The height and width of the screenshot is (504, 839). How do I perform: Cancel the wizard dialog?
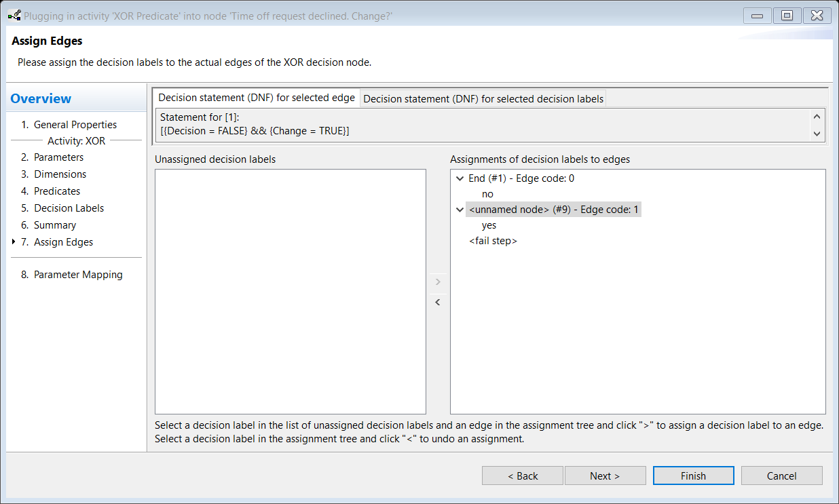click(781, 476)
